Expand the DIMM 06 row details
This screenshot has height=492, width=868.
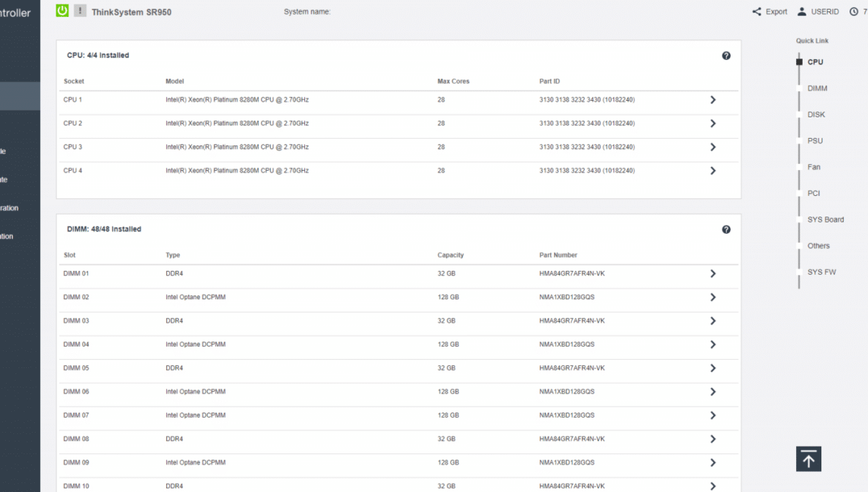(713, 392)
